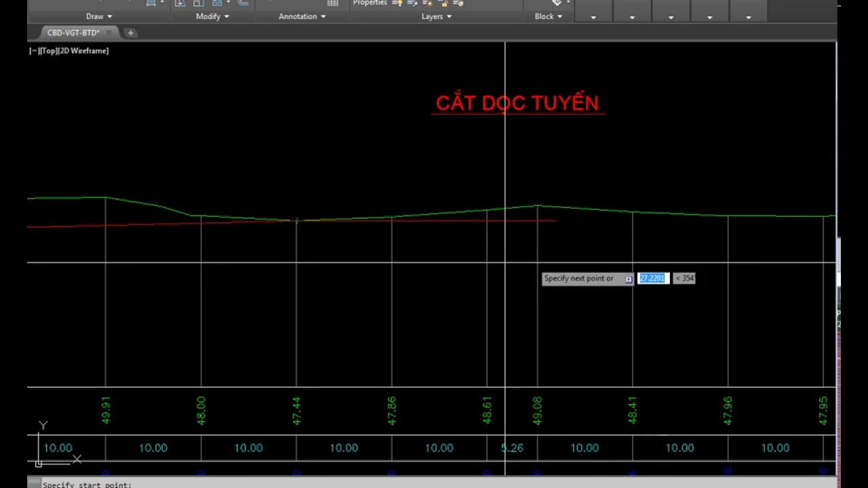The image size is (868, 488).
Task: Select elevation text 47.86
Action: tap(391, 411)
